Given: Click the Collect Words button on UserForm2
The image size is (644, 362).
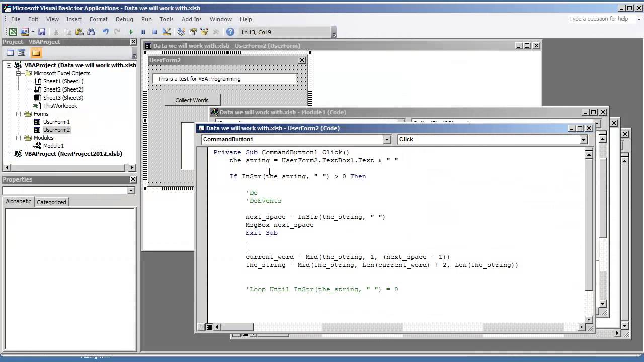Looking at the screenshot, I should point(192,100).
